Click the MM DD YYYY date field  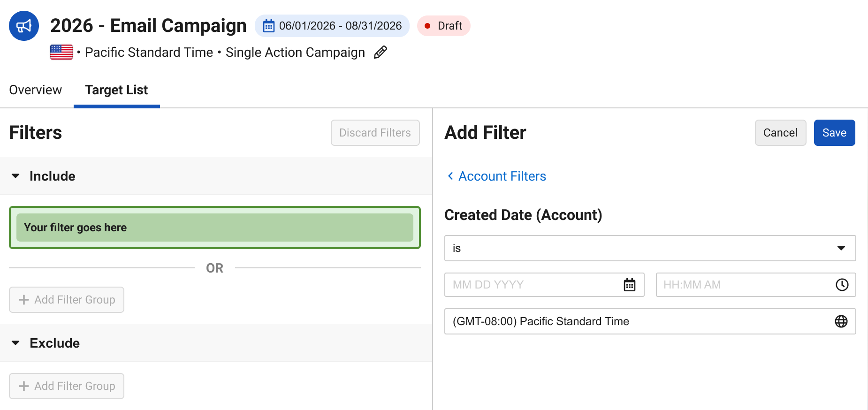coord(544,285)
